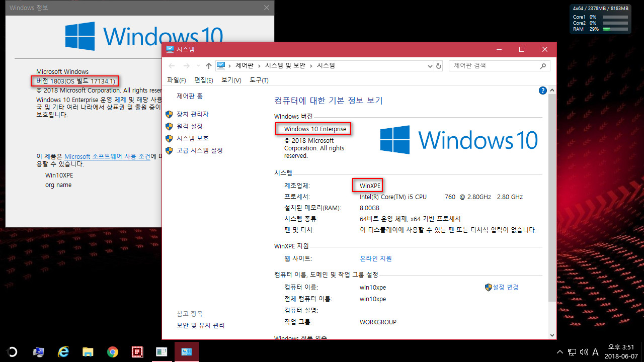Open 장치 관리자 link
The width and height of the screenshot is (644, 362).
(x=193, y=115)
